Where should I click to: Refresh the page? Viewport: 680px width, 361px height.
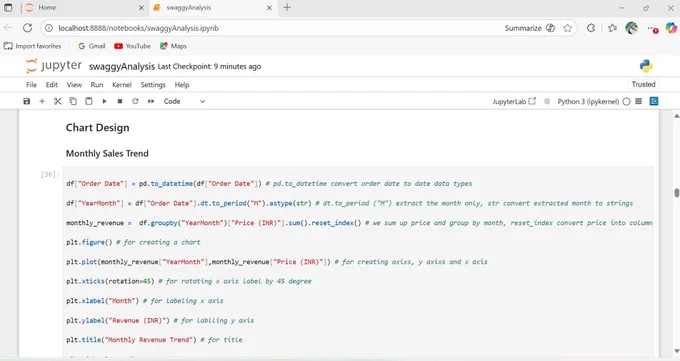(x=27, y=28)
